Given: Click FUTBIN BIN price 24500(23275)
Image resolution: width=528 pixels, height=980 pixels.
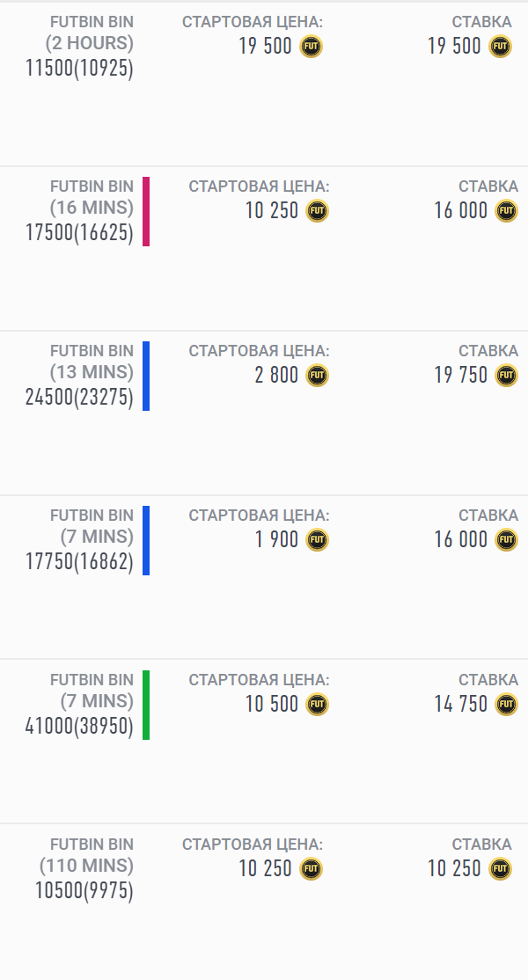Looking at the screenshot, I should pyautogui.click(x=79, y=398).
